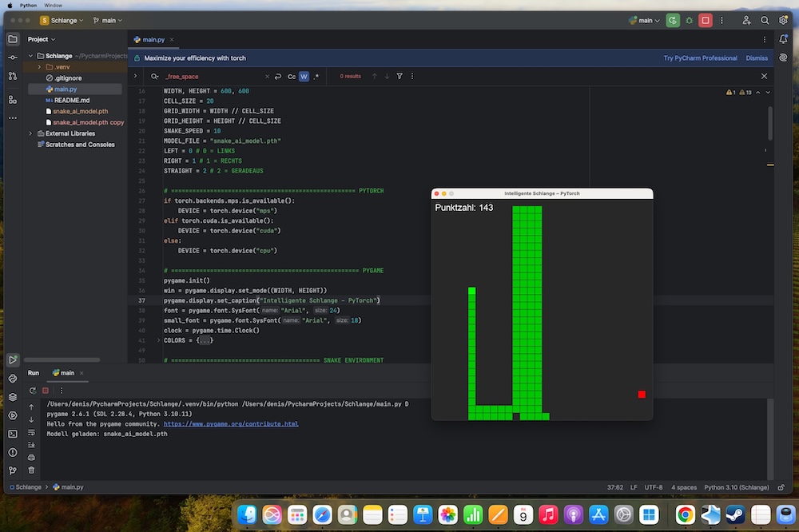Image resolution: width=799 pixels, height=532 pixels.
Task: Open the pygame.org contribute link in console
Action: pos(231,424)
